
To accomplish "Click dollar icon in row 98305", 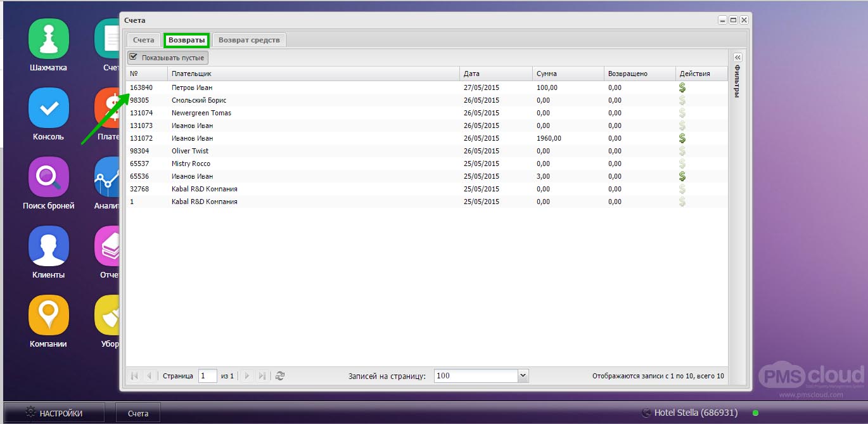I will [682, 100].
